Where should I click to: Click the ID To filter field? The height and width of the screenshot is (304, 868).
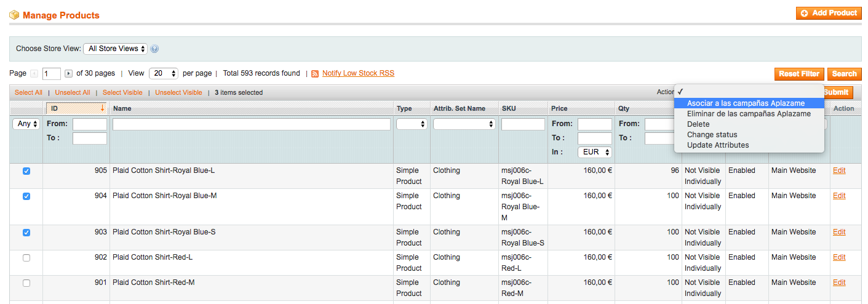90,138
